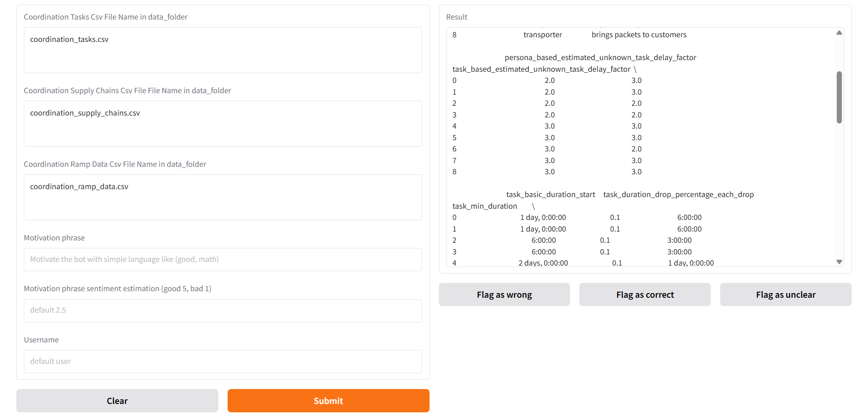Flag the result as wrong

504,294
